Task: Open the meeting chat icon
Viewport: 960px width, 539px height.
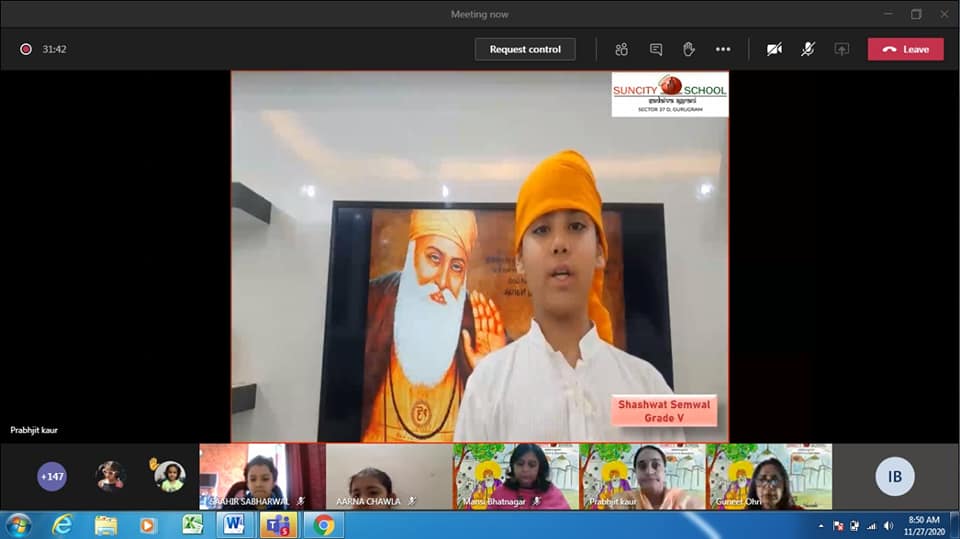Action: (656, 49)
